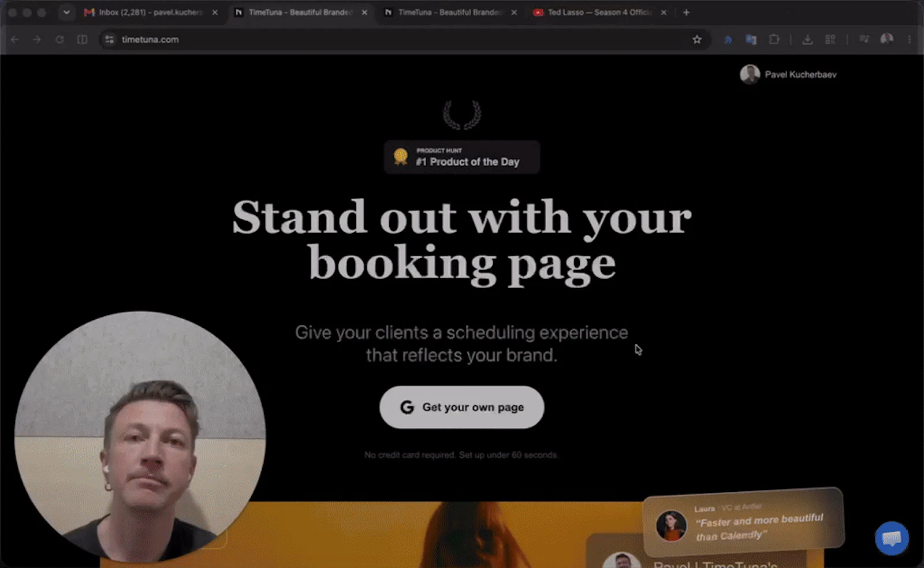Open the Chrome profile avatar
924x568 pixels.
[886, 39]
